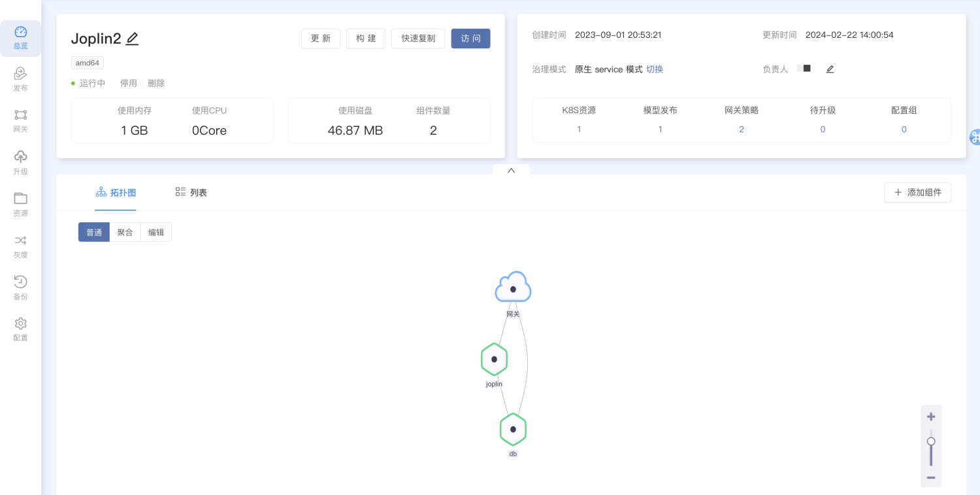The height and width of the screenshot is (495, 980).
Task: Open the 模型发布 count value
Action: click(x=660, y=129)
